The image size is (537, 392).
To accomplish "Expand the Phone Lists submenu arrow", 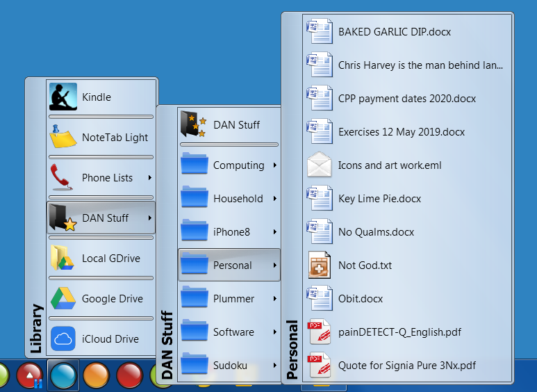I will (150, 178).
